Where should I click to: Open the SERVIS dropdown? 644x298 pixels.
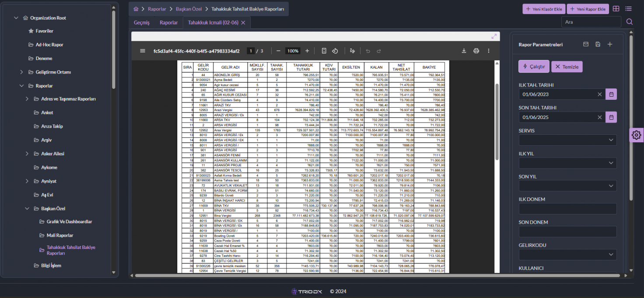(x=567, y=140)
